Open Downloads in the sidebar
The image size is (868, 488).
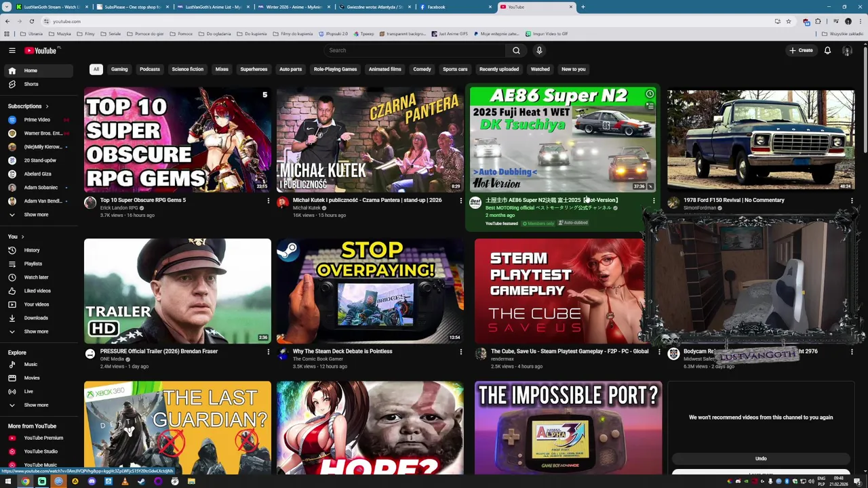pos(38,318)
